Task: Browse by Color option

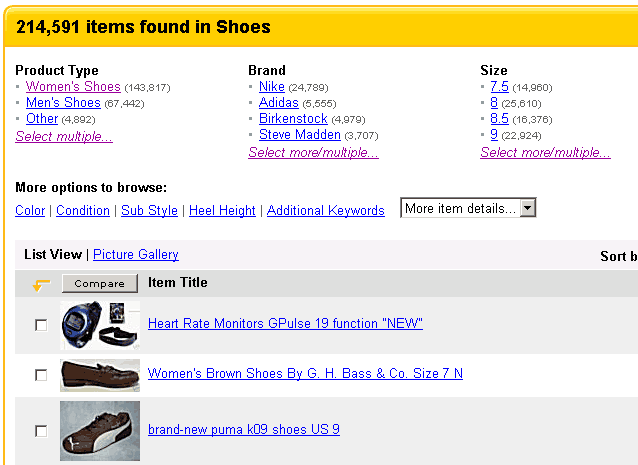Action: coord(30,211)
